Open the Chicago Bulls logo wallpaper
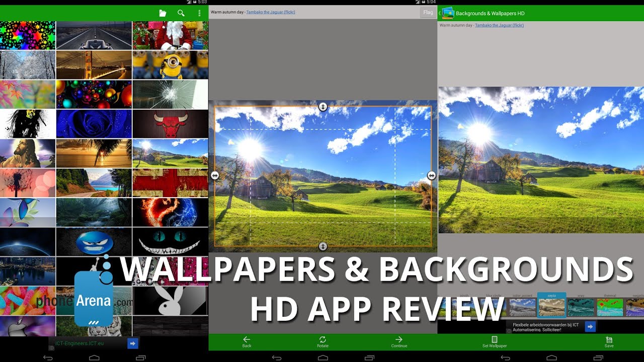 click(x=170, y=124)
